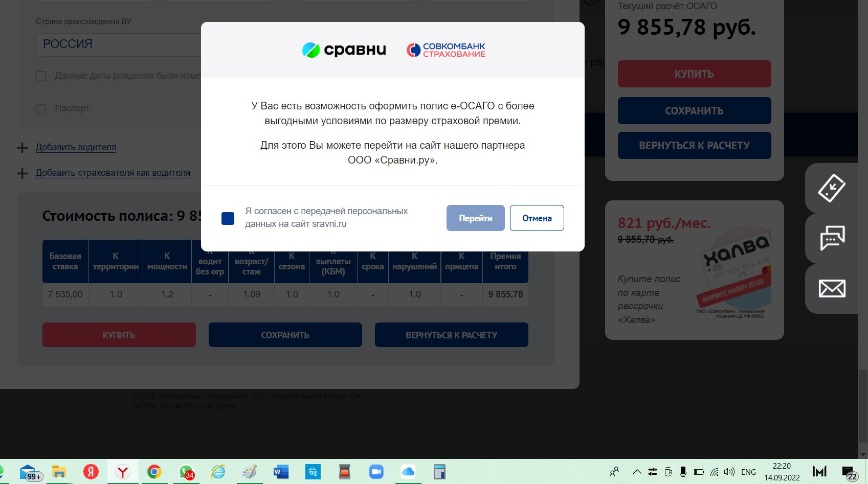
Task: Click the 821 руб./мес. installment offer text
Action: [664, 223]
